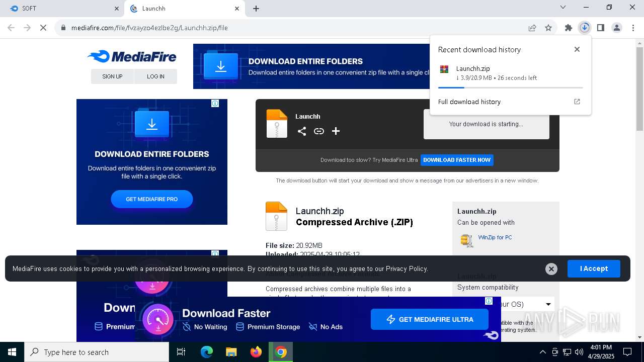Viewport: 644px width, 362px height.
Task: Bookmark this page with star icon
Action: [548, 28]
